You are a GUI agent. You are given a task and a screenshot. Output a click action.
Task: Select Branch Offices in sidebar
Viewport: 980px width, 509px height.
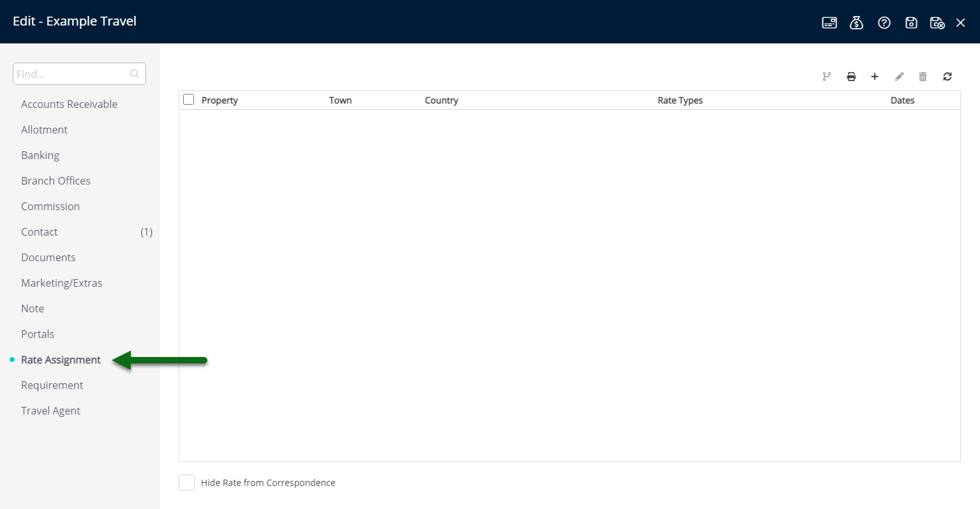coord(56,181)
